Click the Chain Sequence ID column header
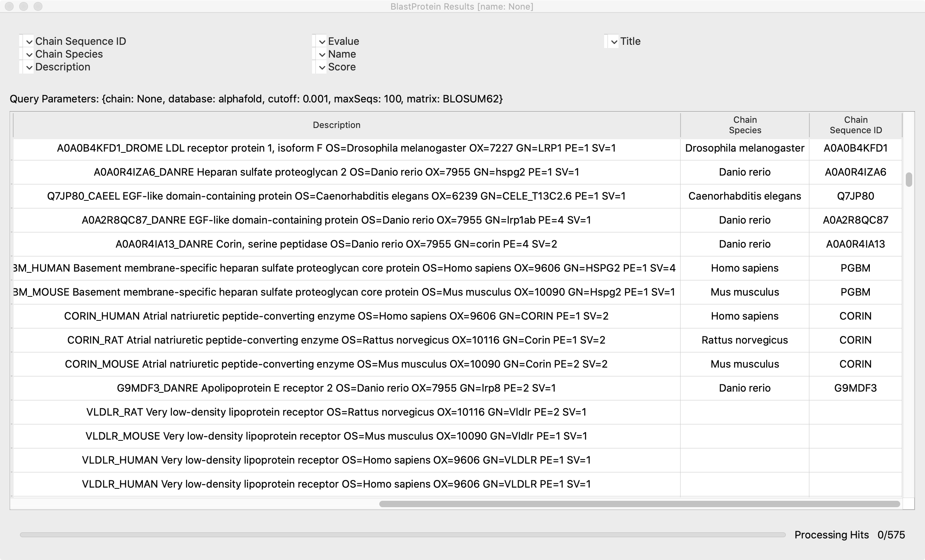The height and width of the screenshot is (560, 925). 855,125
